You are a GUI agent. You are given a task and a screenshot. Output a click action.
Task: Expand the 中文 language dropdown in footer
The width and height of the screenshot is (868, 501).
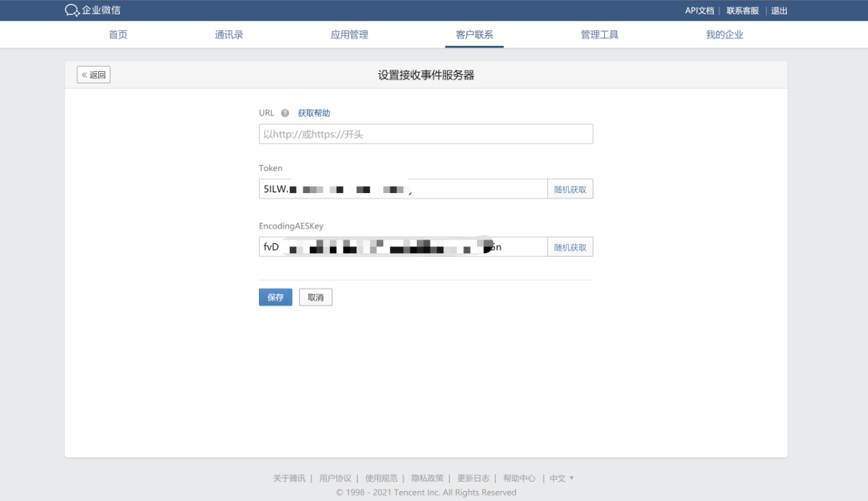562,478
